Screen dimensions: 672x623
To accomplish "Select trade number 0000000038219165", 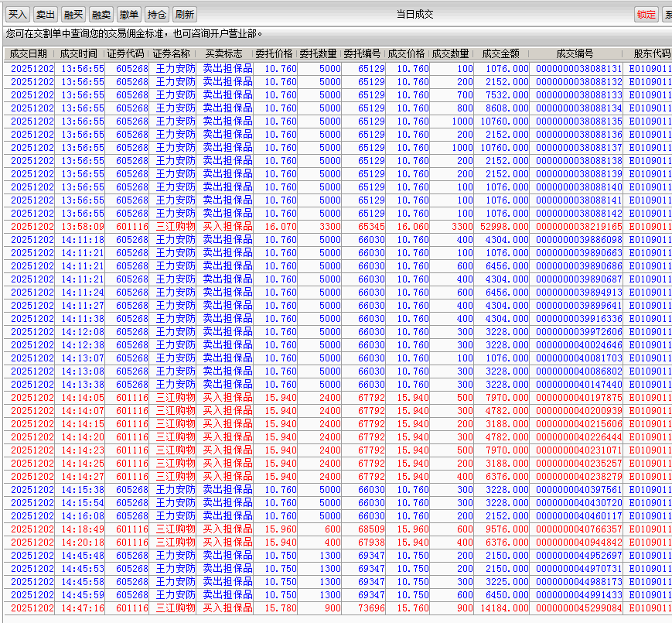I will click(x=578, y=227).
